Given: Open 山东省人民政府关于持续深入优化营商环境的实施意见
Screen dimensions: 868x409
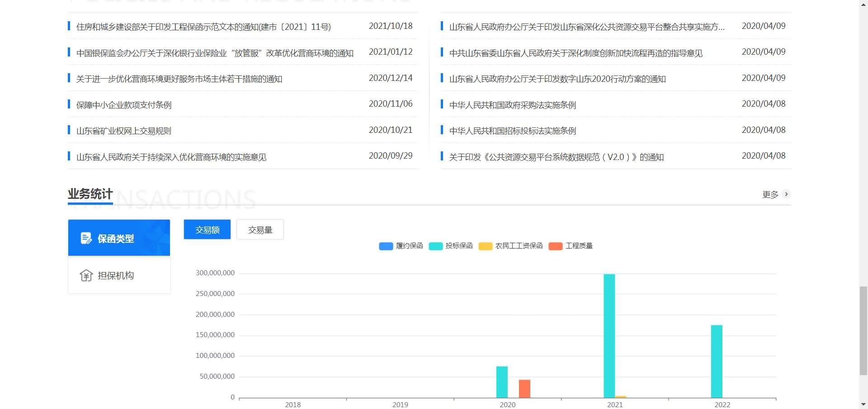Looking at the screenshot, I should [x=171, y=157].
